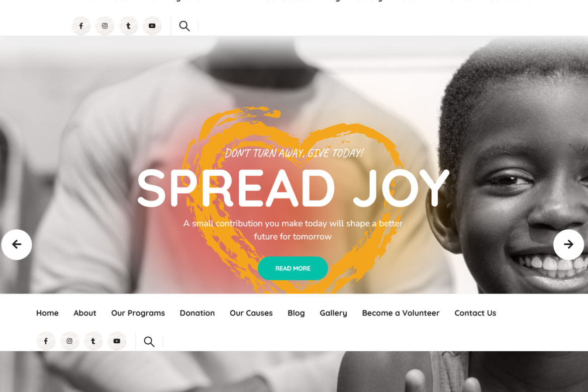This screenshot has width=588, height=392.
Task: Open Tumblr icon in top header
Action: coord(128,26)
